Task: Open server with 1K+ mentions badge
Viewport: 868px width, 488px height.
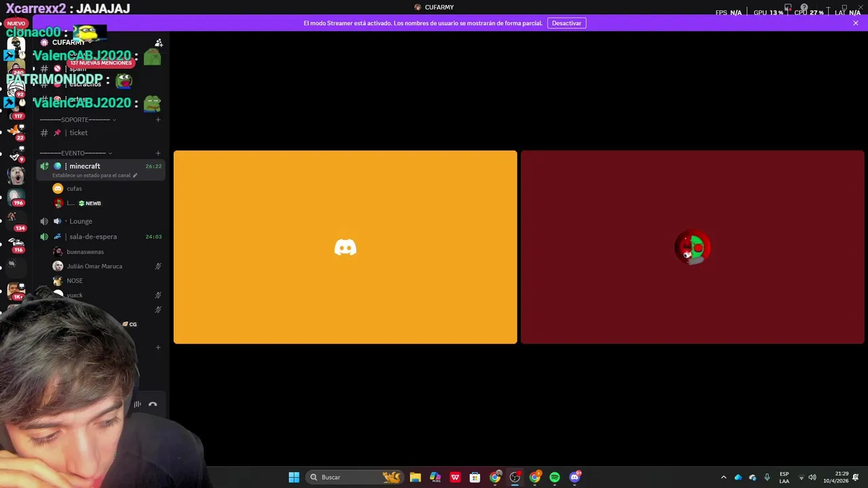Action: (x=16, y=291)
